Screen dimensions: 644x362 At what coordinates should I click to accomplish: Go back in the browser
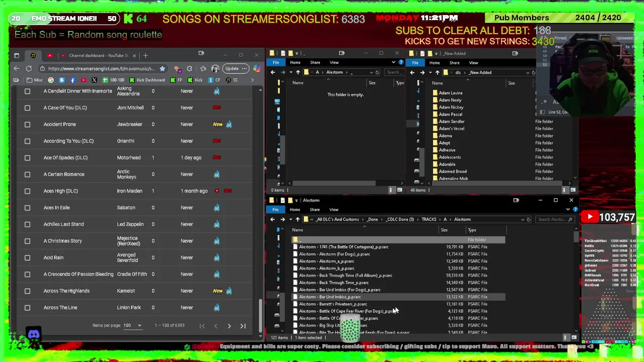17,68
